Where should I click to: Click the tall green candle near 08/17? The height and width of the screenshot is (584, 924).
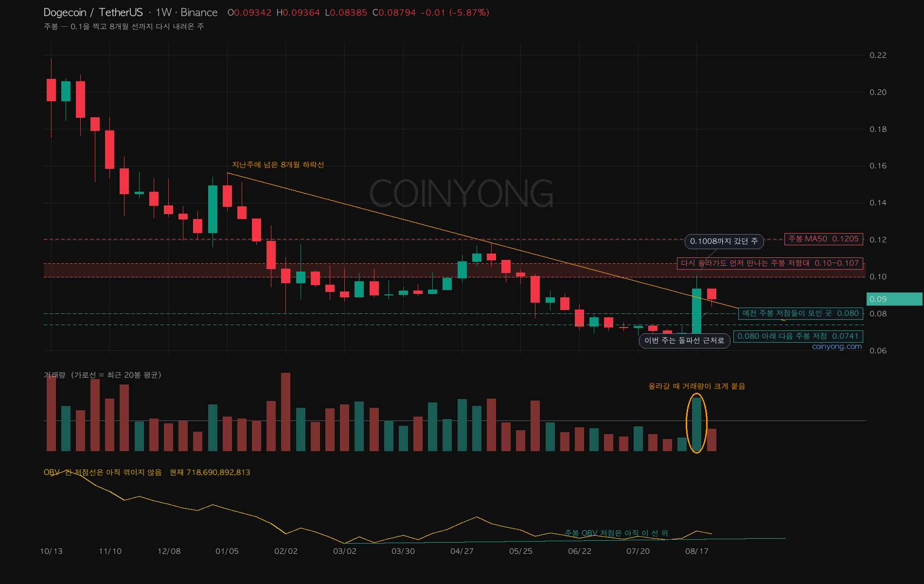(x=696, y=311)
